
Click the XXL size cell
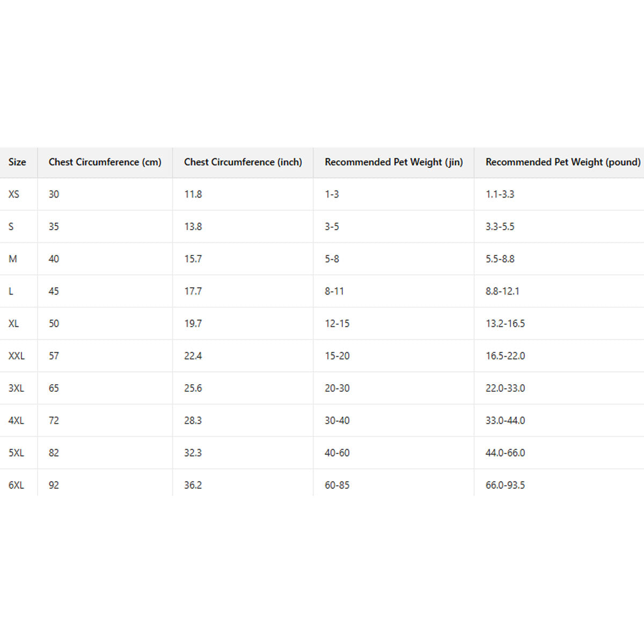click(x=17, y=356)
